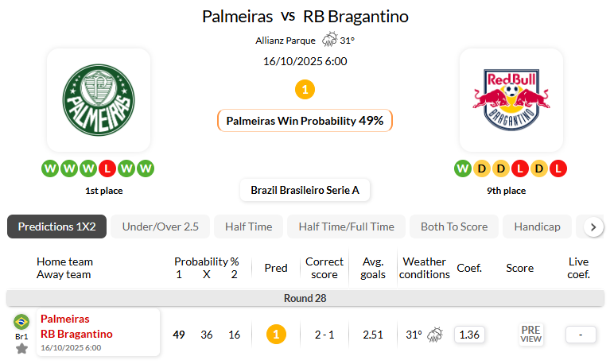The height and width of the screenshot is (364, 610).
Task: Click the orange 1 badge below match date
Action: tap(305, 90)
